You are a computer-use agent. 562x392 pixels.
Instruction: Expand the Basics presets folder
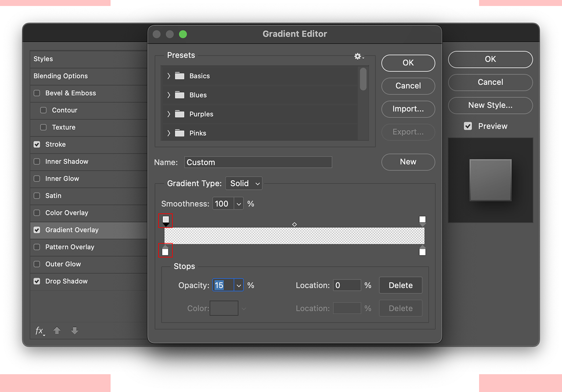click(169, 76)
